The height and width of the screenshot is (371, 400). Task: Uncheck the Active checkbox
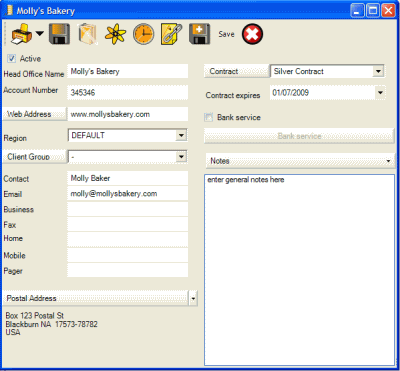(12, 59)
